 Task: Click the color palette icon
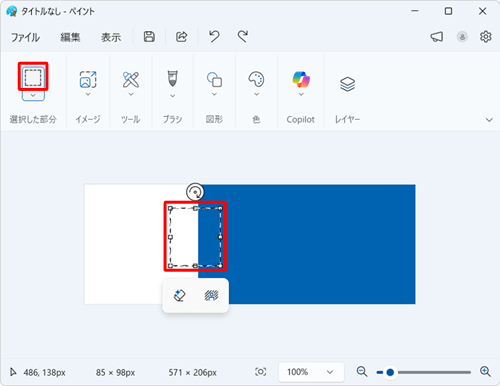click(256, 79)
